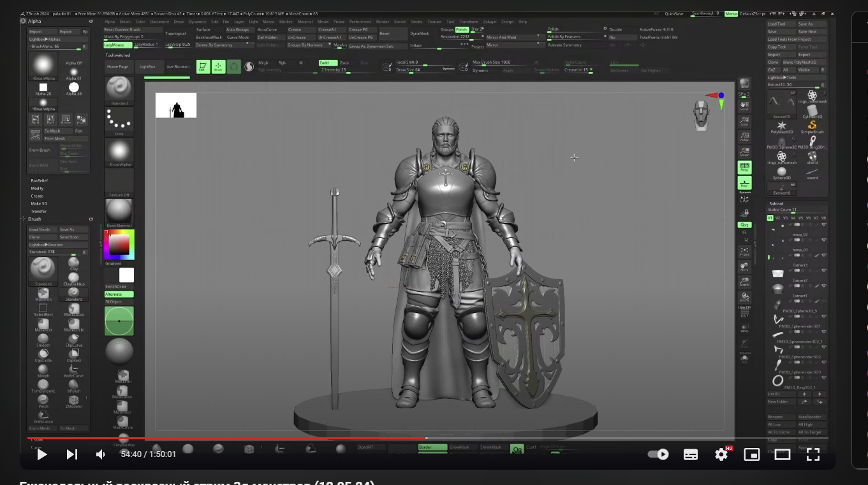Viewport: 868px width, 485px height.
Task: Select the SimpleBrush tool thumbnail
Action: [x=812, y=125]
